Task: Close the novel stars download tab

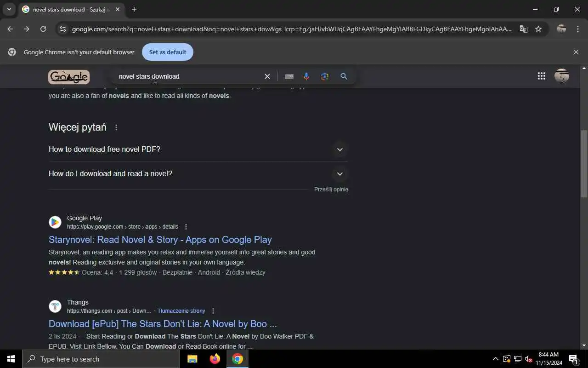Action: click(118, 9)
